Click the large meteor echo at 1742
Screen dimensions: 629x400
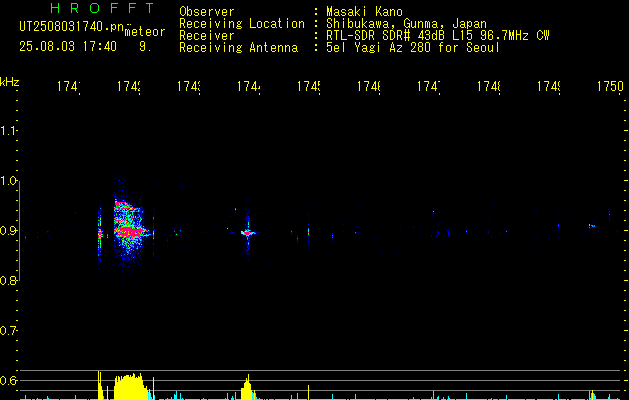click(x=131, y=231)
